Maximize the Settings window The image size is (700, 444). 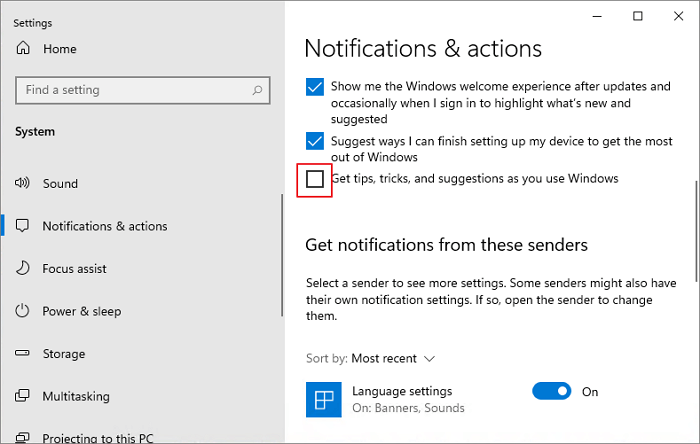638,16
